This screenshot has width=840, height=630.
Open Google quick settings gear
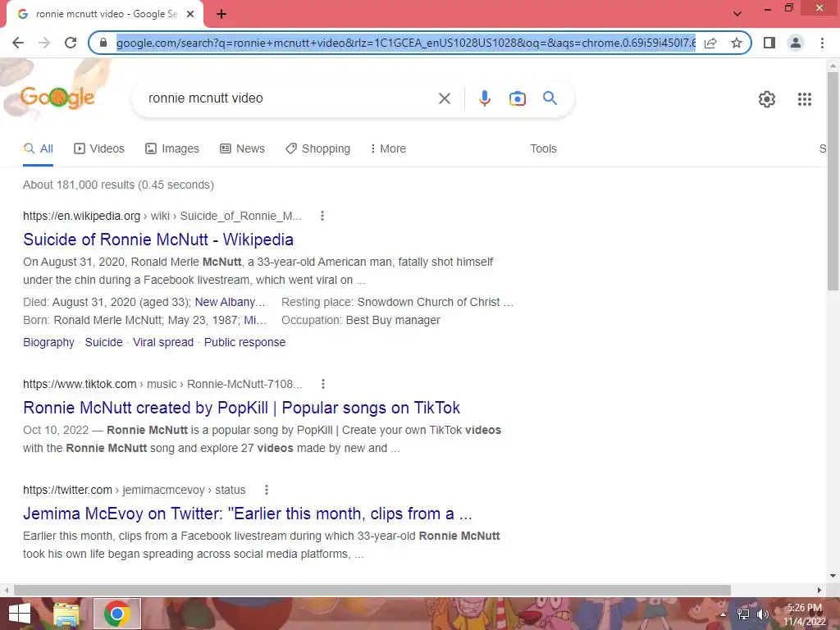pyautogui.click(x=767, y=99)
